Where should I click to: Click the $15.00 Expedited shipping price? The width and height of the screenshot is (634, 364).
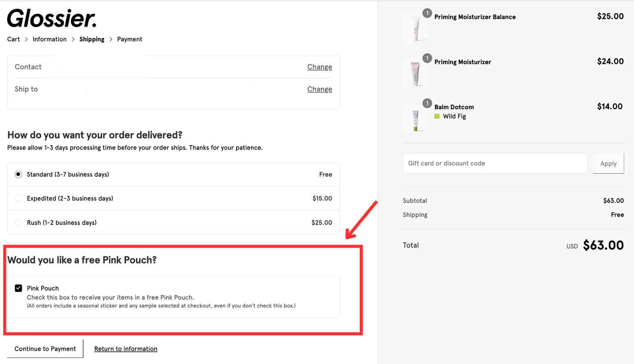pyautogui.click(x=322, y=198)
